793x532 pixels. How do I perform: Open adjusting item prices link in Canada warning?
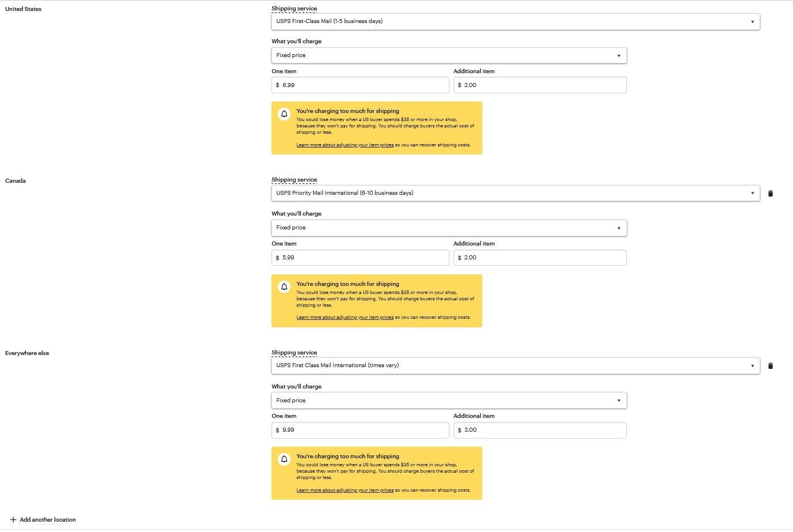345,318
